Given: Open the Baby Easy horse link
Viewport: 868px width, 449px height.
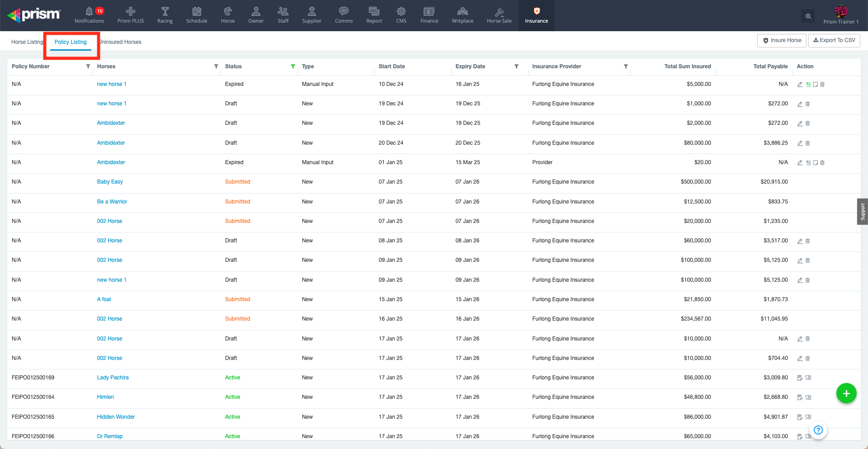Looking at the screenshot, I should click(110, 182).
